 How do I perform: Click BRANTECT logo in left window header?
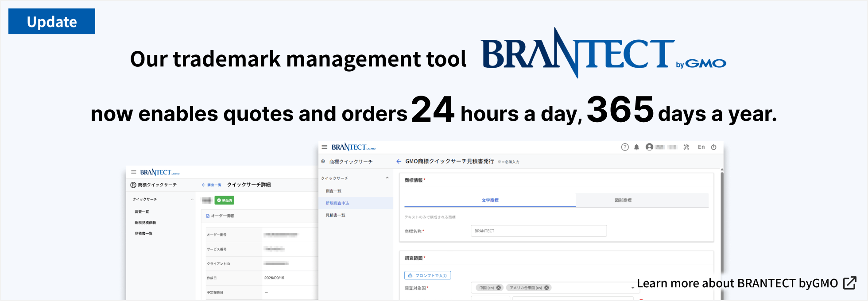pos(160,172)
